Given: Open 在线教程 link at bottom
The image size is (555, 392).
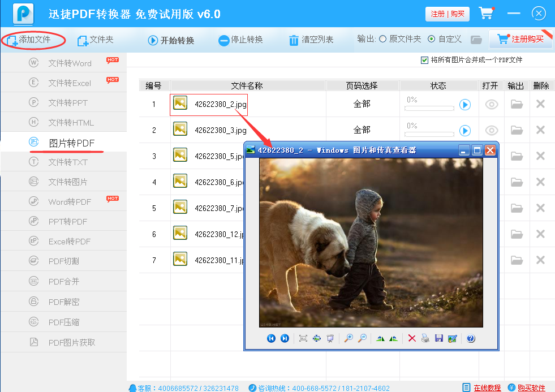Looking at the screenshot, I should [487, 387].
